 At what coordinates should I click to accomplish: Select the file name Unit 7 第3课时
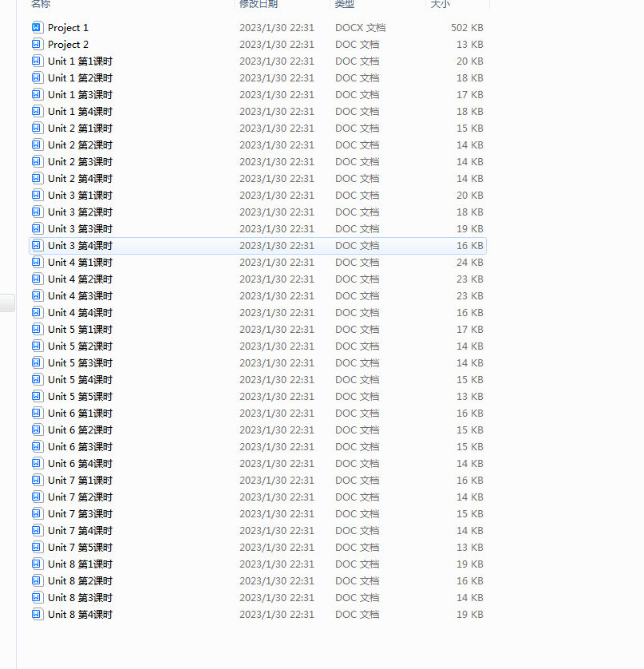point(80,513)
